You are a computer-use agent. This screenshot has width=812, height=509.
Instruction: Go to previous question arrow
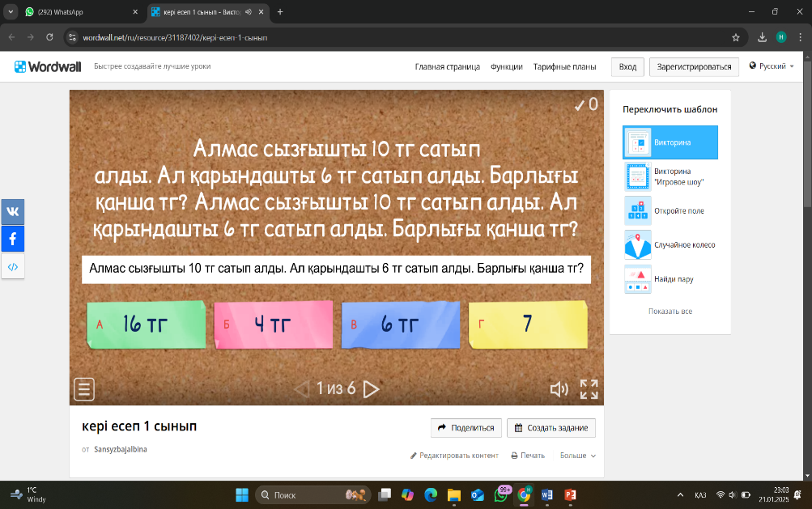pyautogui.click(x=301, y=389)
